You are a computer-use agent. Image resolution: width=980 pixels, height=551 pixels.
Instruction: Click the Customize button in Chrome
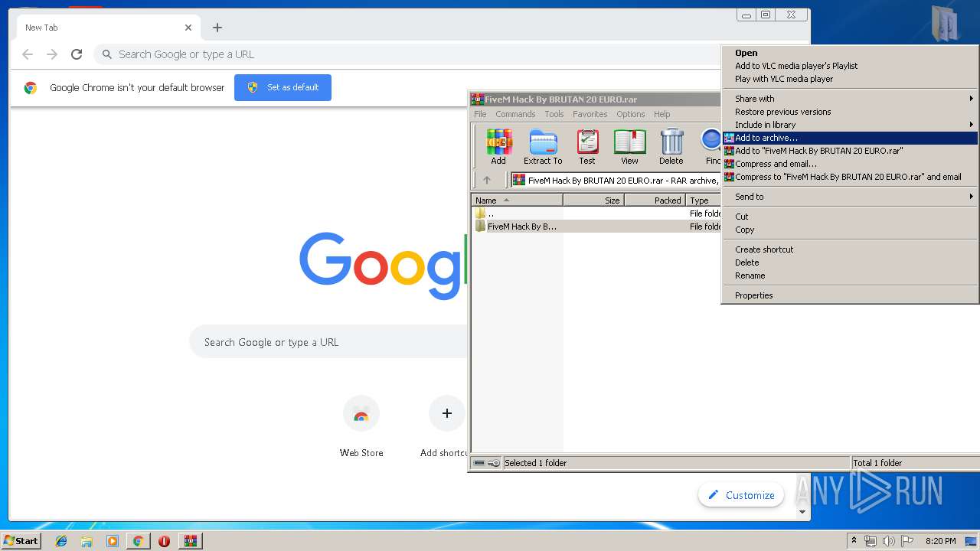click(x=741, y=495)
